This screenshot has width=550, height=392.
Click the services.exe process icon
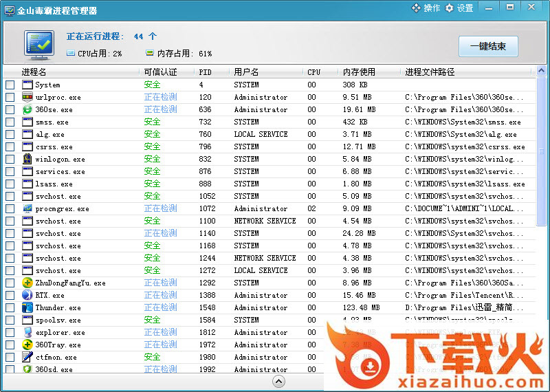[x=27, y=171]
